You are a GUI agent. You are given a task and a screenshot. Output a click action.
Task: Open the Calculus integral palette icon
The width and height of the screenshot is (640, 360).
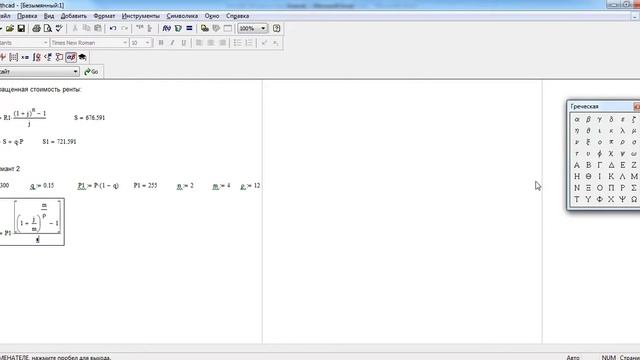point(37,57)
